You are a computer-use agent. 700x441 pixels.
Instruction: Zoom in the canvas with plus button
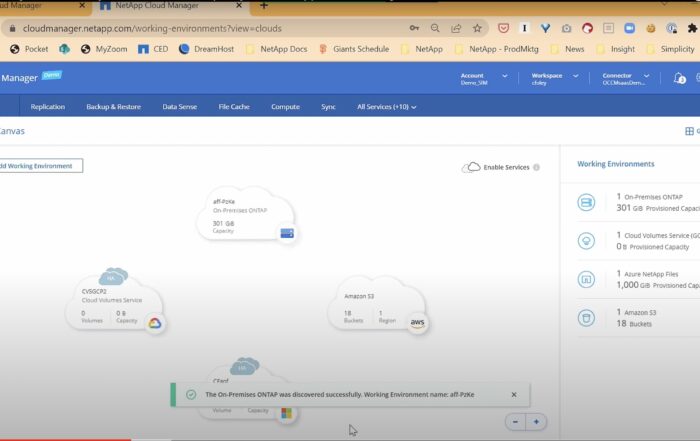(x=536, y=422)
